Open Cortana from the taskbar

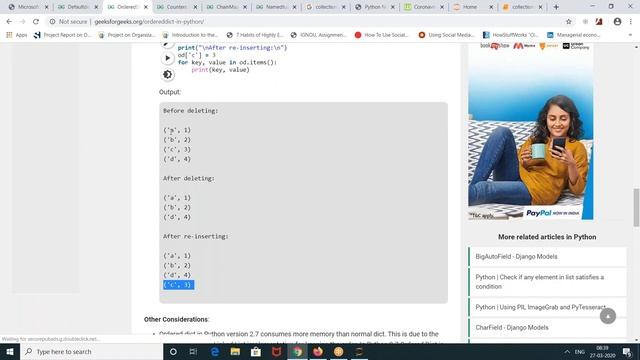click(173, 351)
